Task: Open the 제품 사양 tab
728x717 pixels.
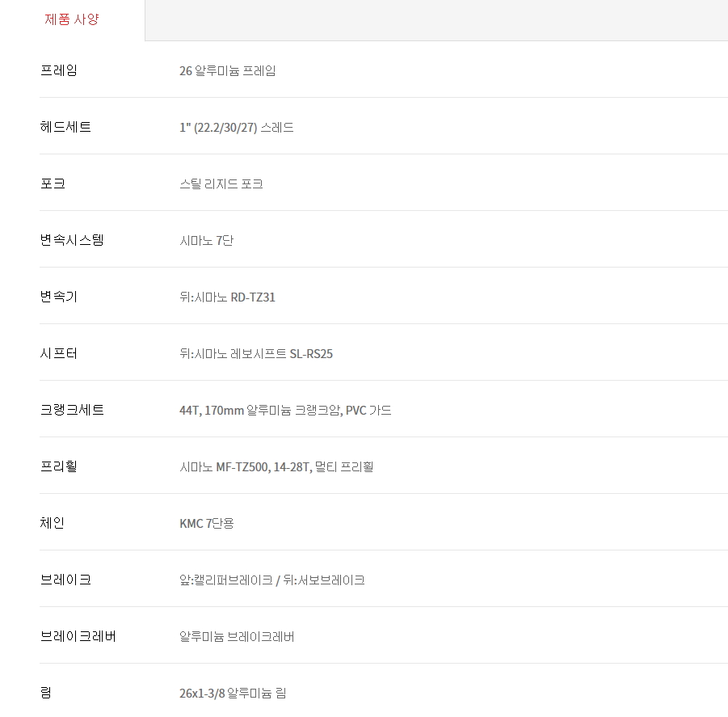Action: pyautogui.click(x=72, y=19)
